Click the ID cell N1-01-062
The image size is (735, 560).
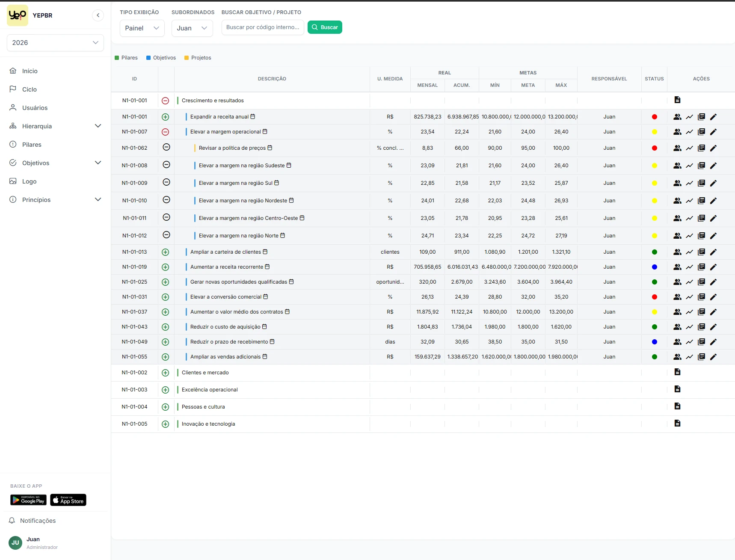tap(134, 148)
